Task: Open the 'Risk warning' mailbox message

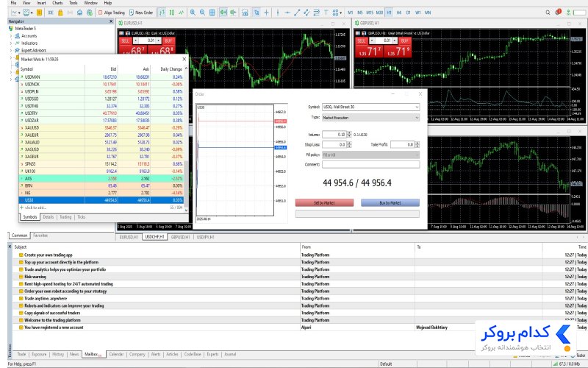Action: click(x=35, y=277)
